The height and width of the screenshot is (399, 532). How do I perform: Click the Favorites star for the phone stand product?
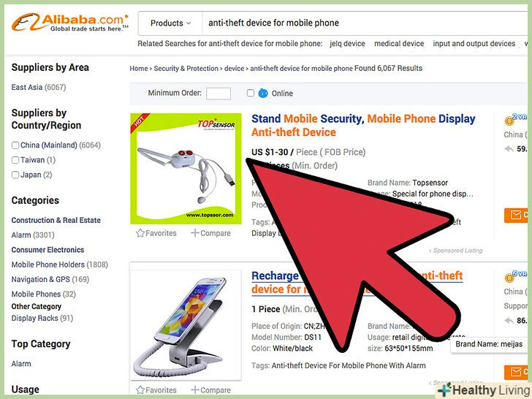(140, 389)
